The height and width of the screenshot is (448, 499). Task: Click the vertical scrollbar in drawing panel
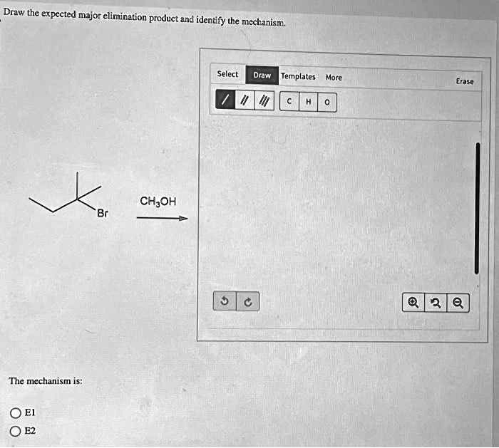pos(477,208)
